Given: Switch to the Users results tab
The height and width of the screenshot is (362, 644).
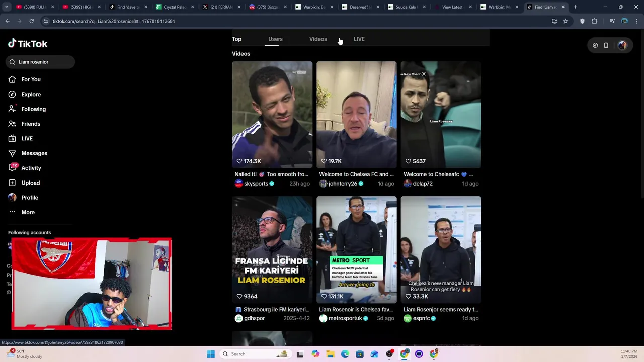Looking at the screenshot, I should click(275, 39).
